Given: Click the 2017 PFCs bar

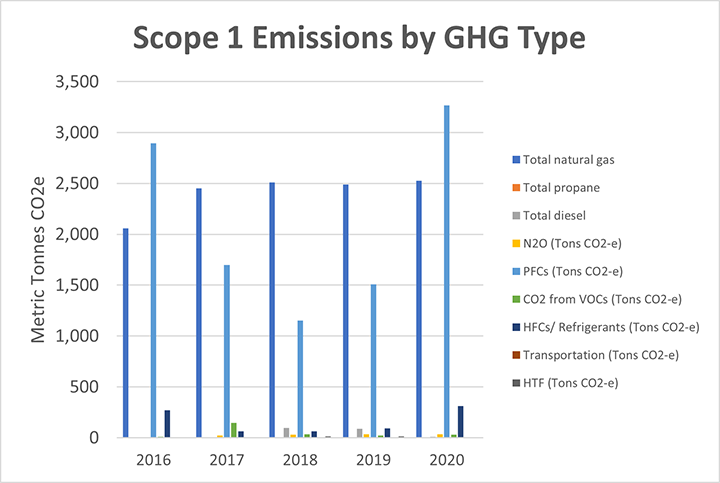Looking at the screenshot, I should [226, 350].
